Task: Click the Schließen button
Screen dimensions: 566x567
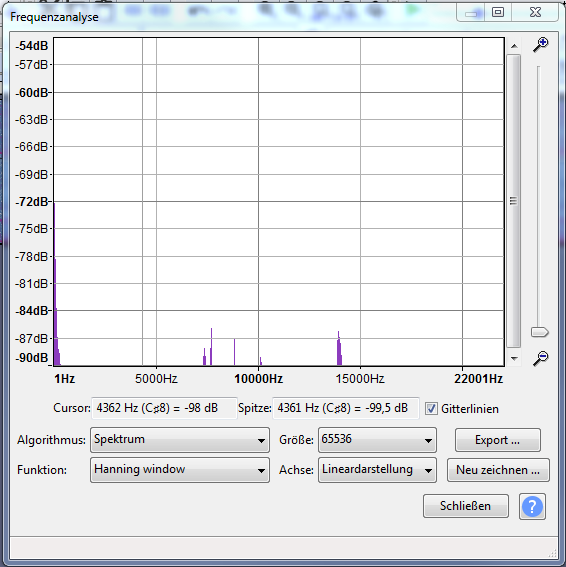Action: [x=465, y=506]
